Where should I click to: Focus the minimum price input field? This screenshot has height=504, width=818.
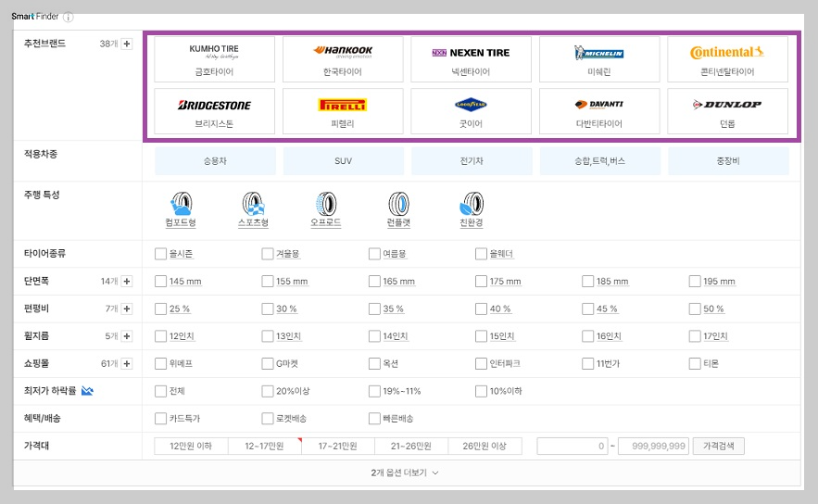573,446
